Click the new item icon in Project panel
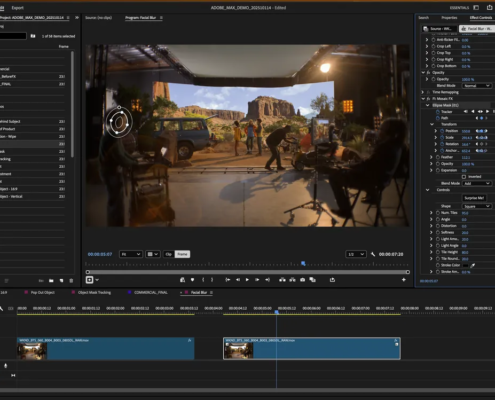The width and height of the screenshot is (495, 400). (61, 281)
